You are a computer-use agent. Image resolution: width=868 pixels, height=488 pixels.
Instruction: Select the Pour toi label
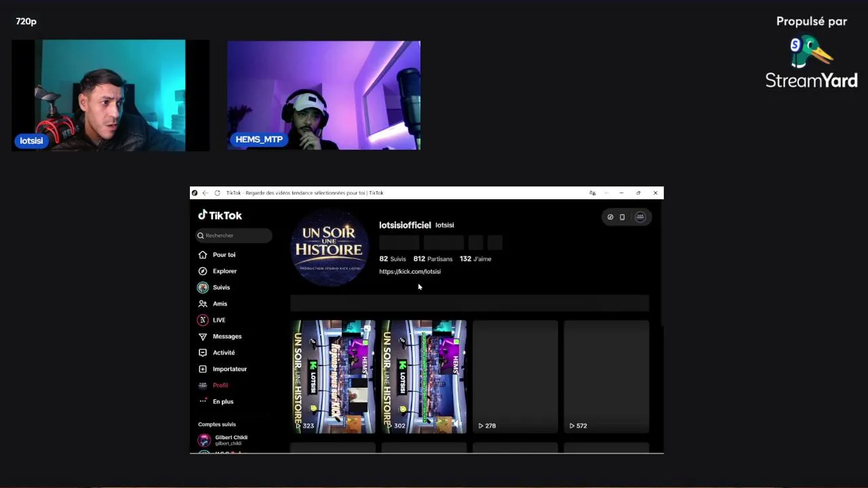coord(224,255)
